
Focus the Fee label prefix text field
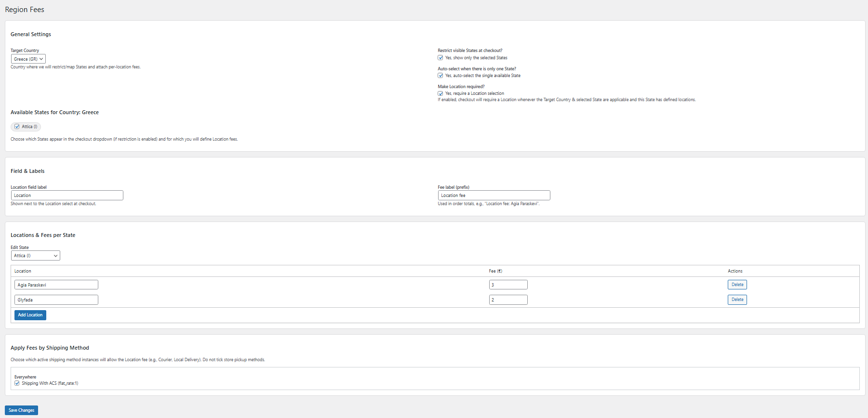[494, 196]
